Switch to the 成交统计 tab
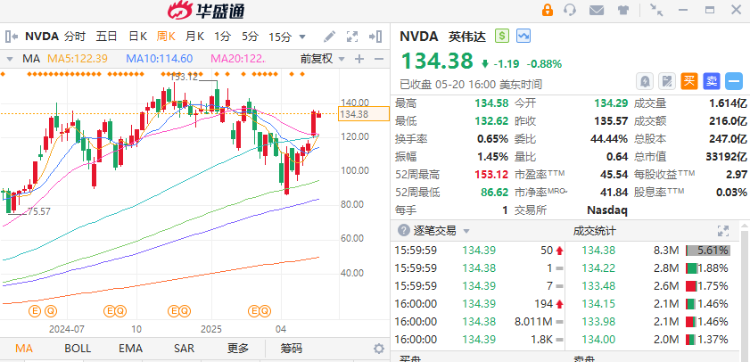Viewport: 750px width, 362px height. coord(595,231)
